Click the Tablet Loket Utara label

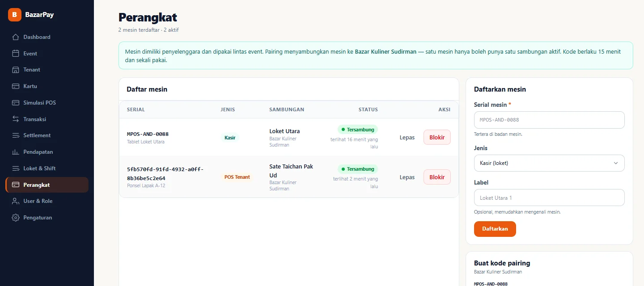click(x=146, y=142)
